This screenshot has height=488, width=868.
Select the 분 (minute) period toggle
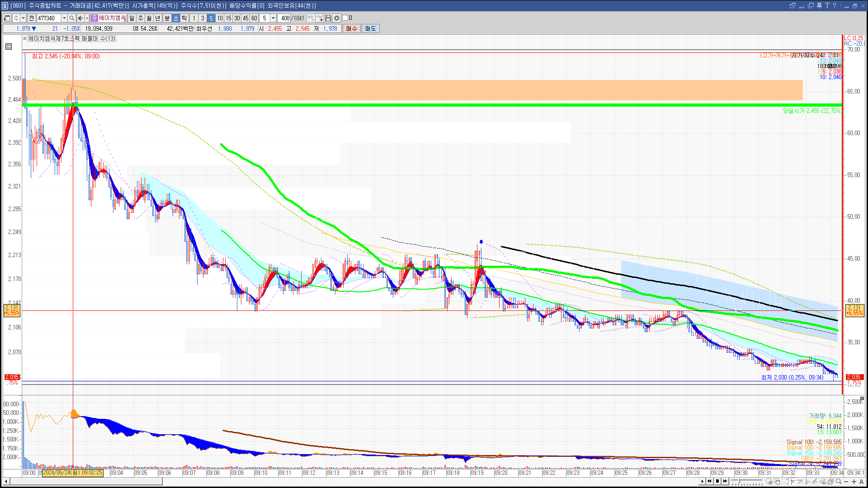(167, 18)
